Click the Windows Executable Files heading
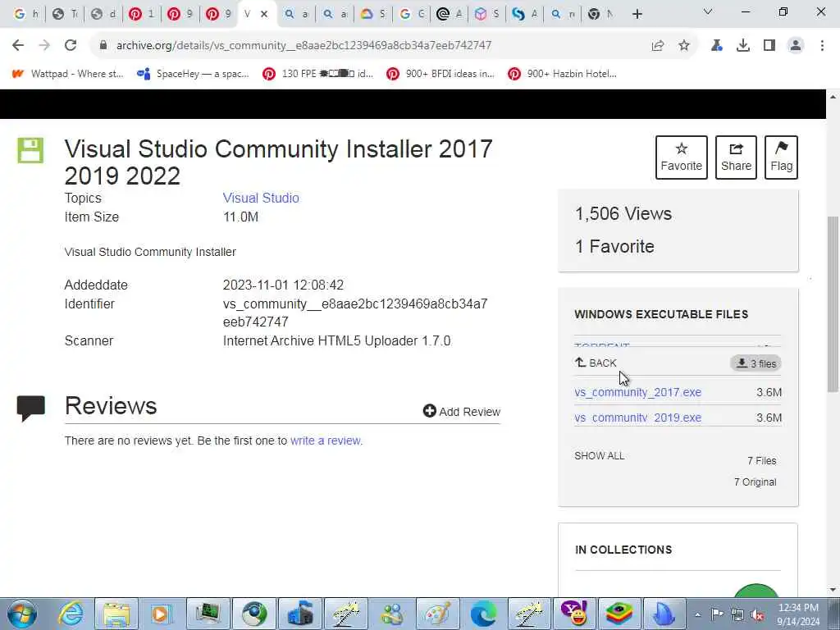The width and height of the screenshot is (840, 630). coord(661,314)
